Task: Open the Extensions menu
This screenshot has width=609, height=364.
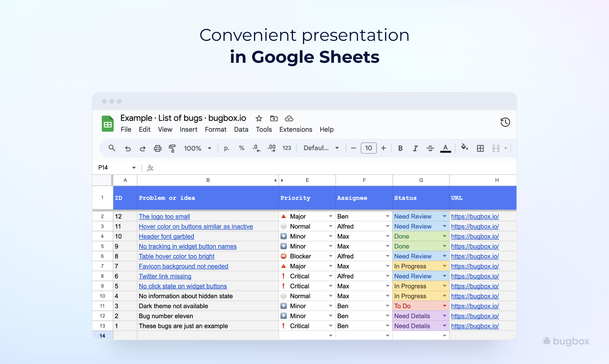Action: pos(296,129)
